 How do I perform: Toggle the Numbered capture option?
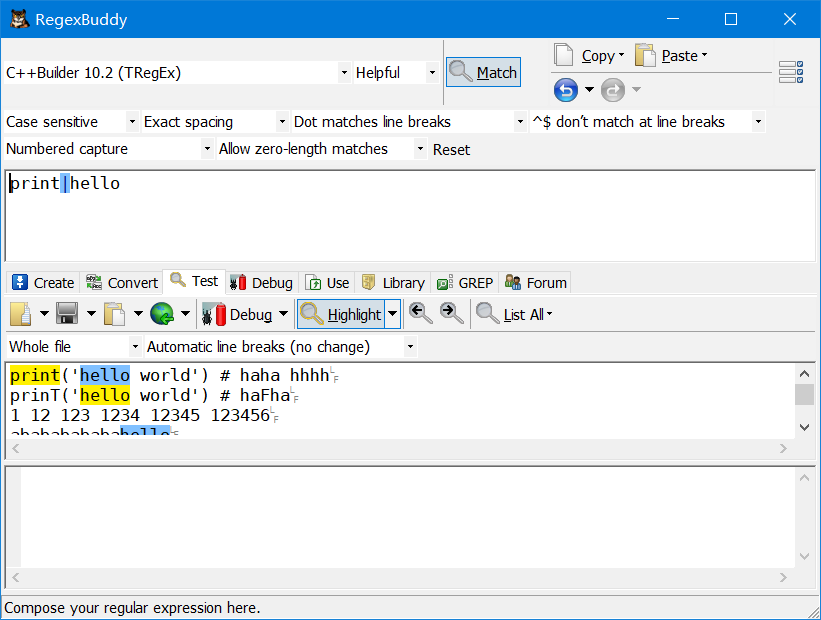109,149
